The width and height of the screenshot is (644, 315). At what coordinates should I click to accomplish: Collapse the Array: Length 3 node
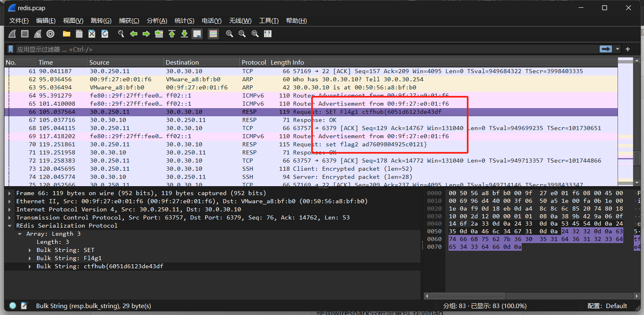point(20,234)
